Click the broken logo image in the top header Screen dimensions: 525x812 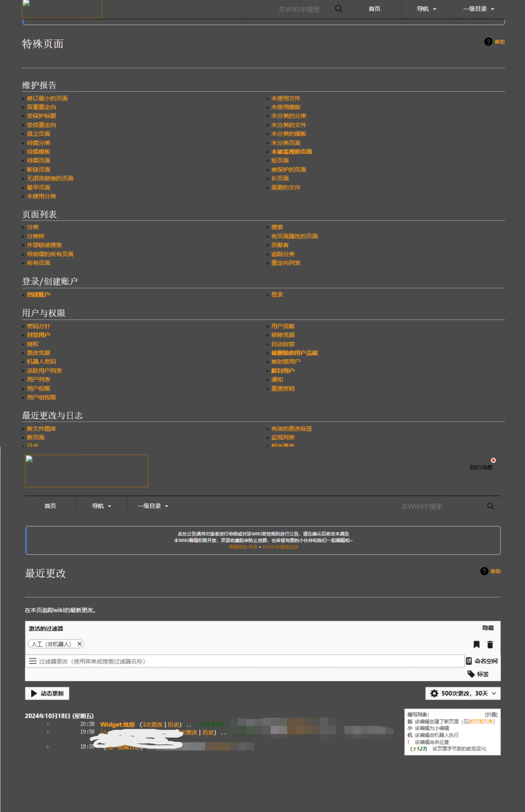[x=62, y=9]
